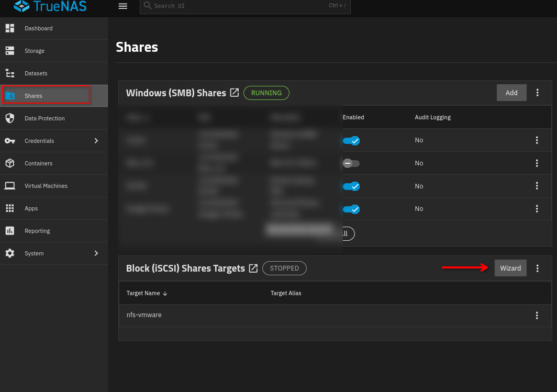Open options for fourth SMB share row

click(537, 208)
